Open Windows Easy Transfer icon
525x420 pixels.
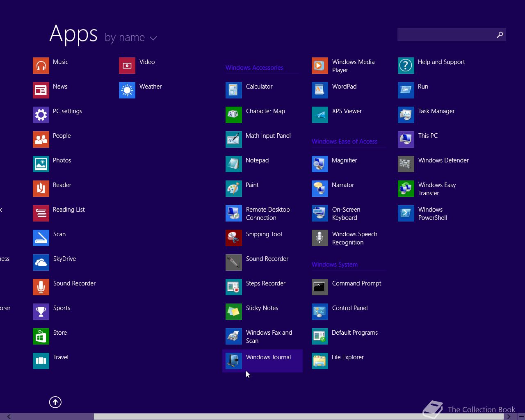pyautogui.click(x=406, y=189)
